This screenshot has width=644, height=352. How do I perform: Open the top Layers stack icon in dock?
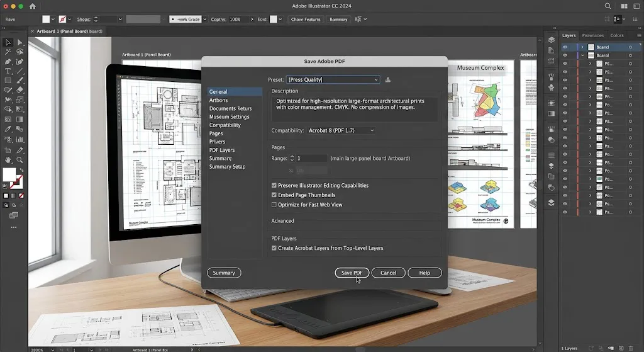pos(551,40)
